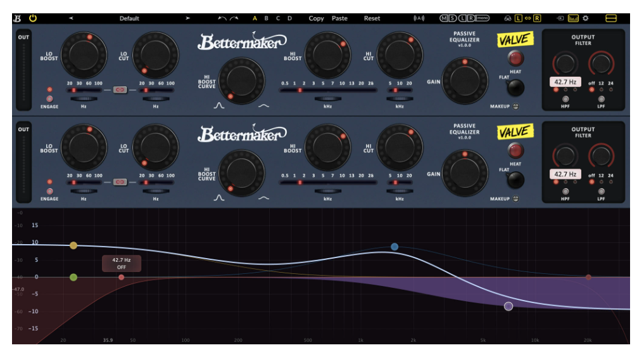Toggle the bottom unit MAKEUP button
Screen dimensions: 644x357
515,198
